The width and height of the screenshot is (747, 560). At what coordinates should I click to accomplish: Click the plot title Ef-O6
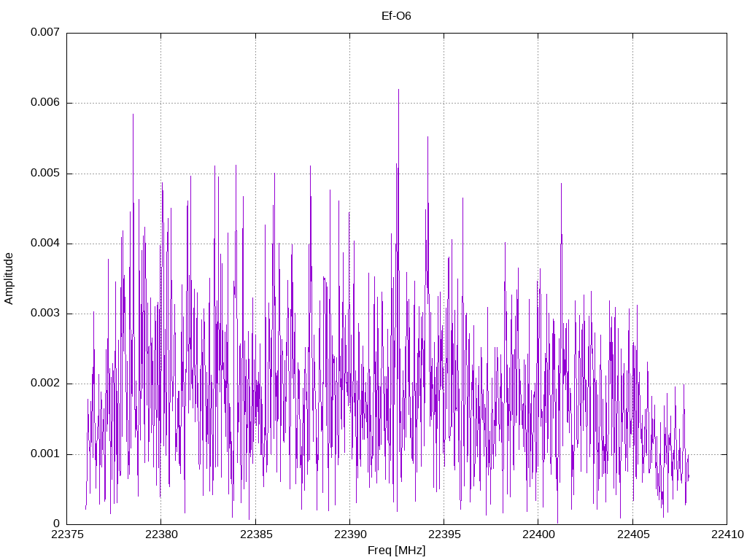(396, 16)
